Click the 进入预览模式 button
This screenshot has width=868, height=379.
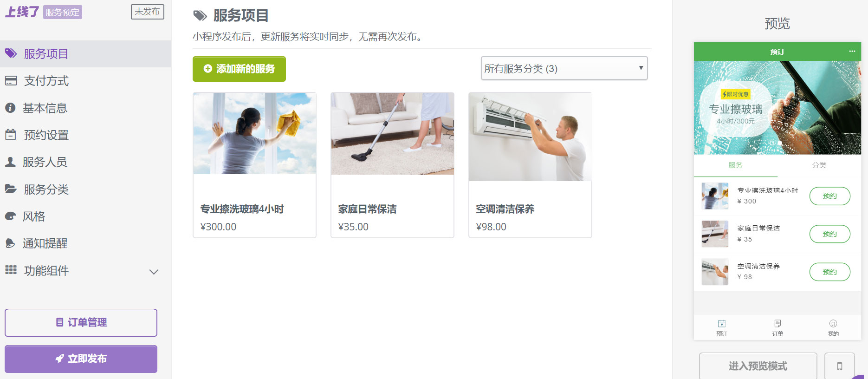[758, 366]
